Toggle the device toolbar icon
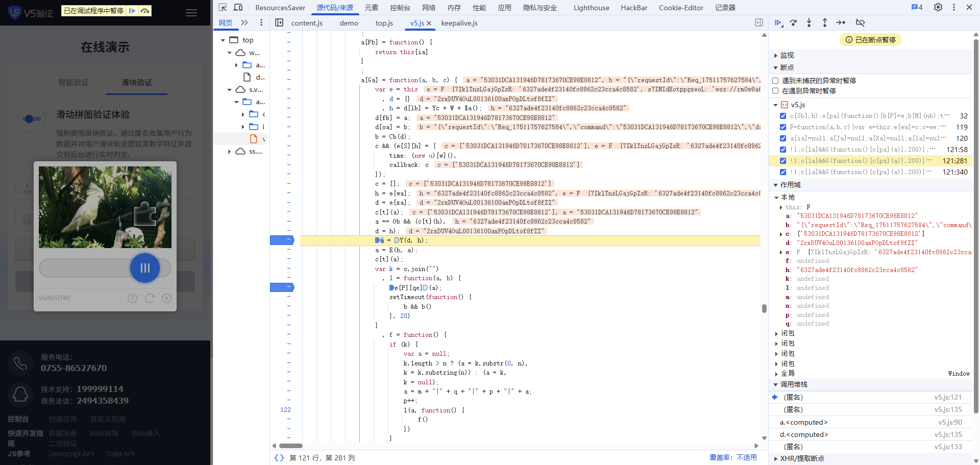The width and height of the screenshot is (980, 465). (x=238, y=7)
